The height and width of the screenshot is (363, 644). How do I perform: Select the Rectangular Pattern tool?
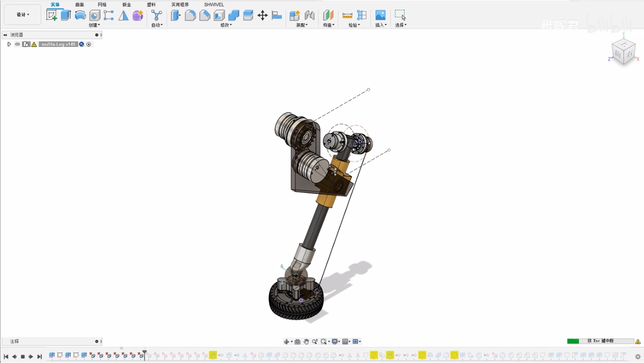point(109,15)
